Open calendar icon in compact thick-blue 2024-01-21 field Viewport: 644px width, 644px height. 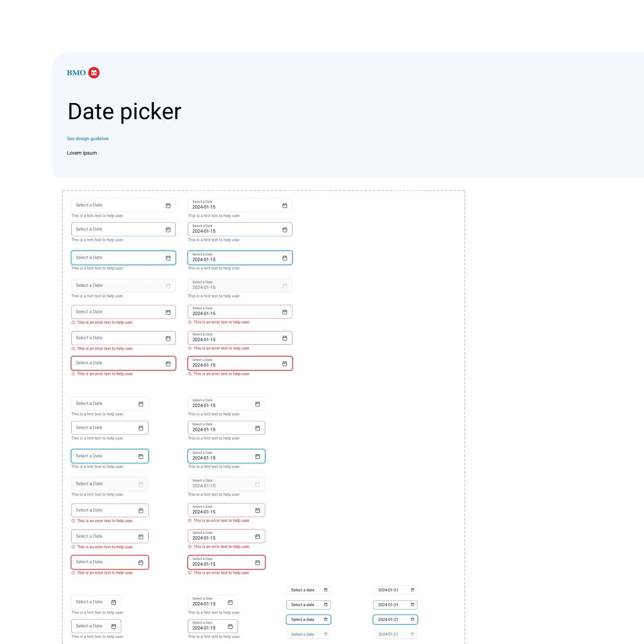click(x=413, y=619)
